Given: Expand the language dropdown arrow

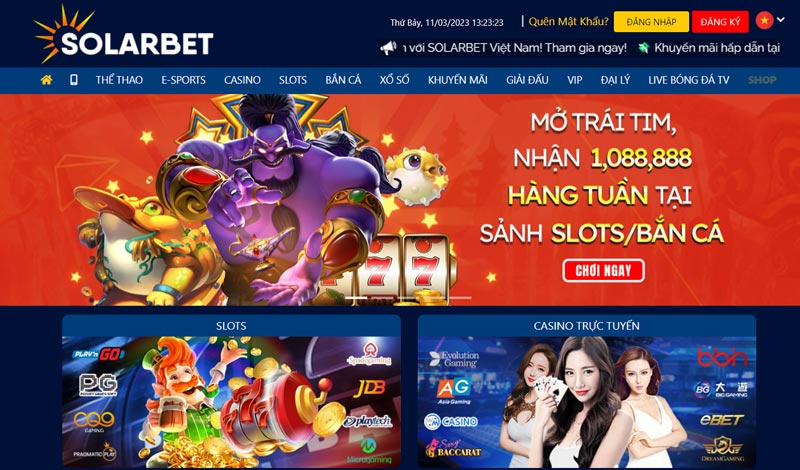Looking at the screenshot, I should pos(781,20).
